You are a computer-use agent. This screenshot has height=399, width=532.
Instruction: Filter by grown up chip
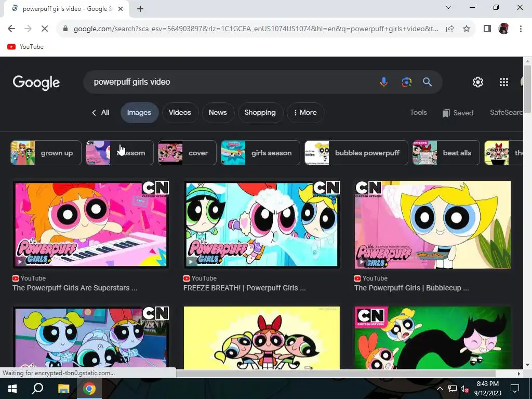click(x=46, y=153)
